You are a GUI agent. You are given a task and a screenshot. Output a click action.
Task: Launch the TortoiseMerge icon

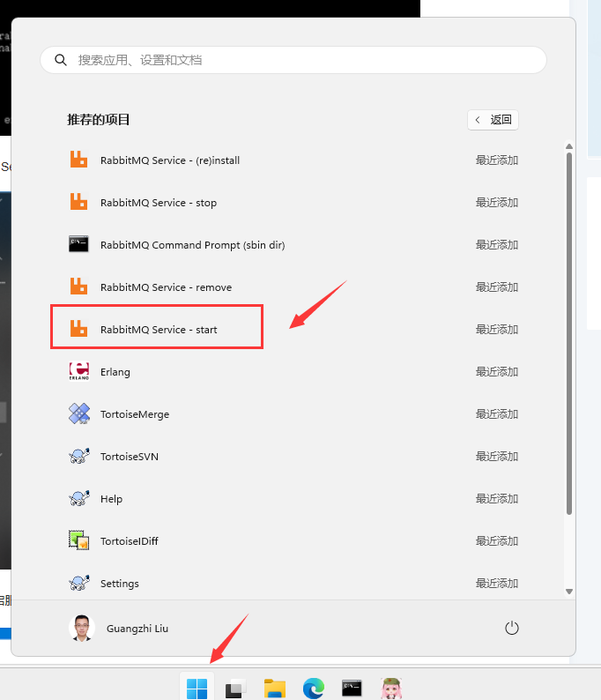79,413
